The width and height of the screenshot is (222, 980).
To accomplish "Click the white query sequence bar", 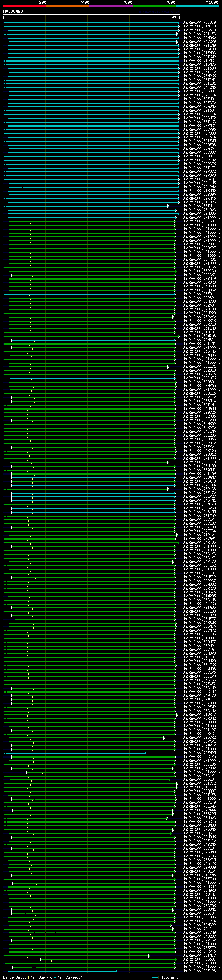I will (92, 15).
